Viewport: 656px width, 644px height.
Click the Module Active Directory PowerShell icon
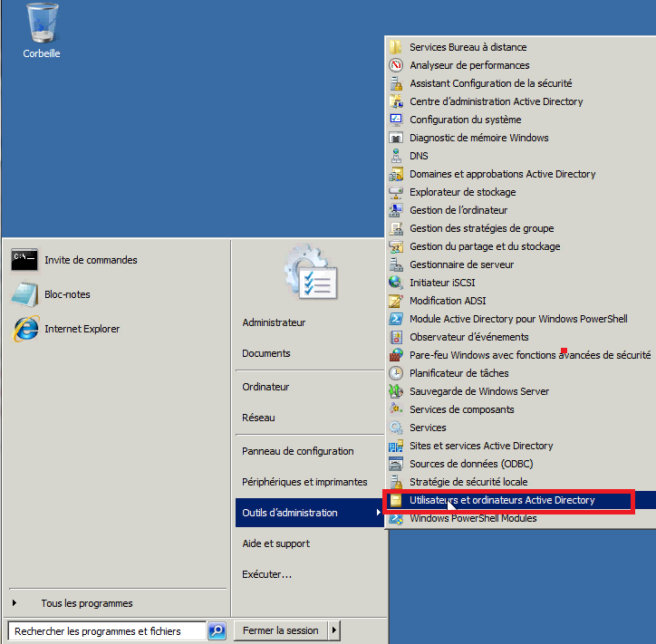pos(396,319)
